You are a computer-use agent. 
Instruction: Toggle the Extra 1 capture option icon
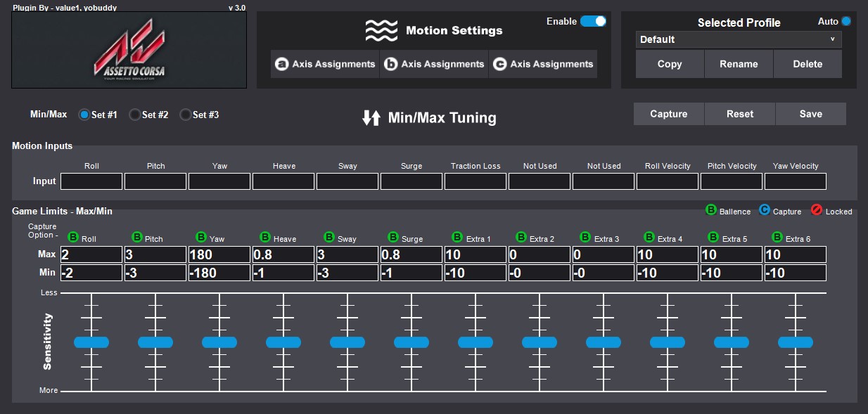(x=457, y=238)
